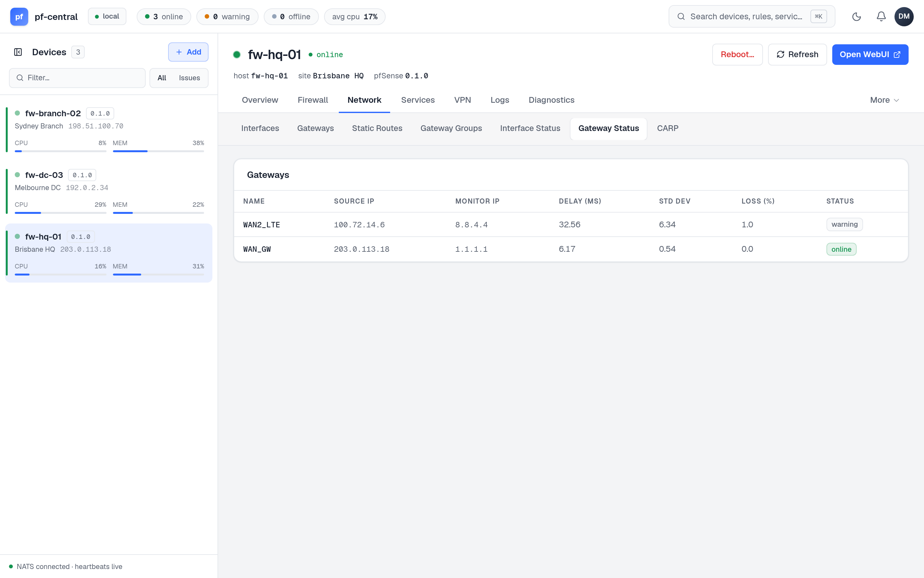Select the Gateways sub-tab
This screenshot has width=924, height=578.
pyautogui.click(x=315, y=128)
